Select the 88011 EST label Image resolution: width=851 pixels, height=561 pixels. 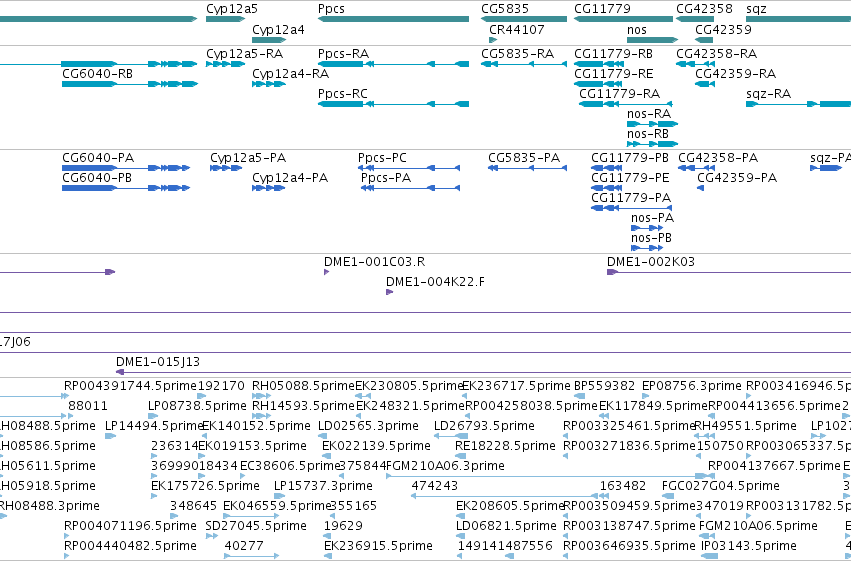point(88,406)
